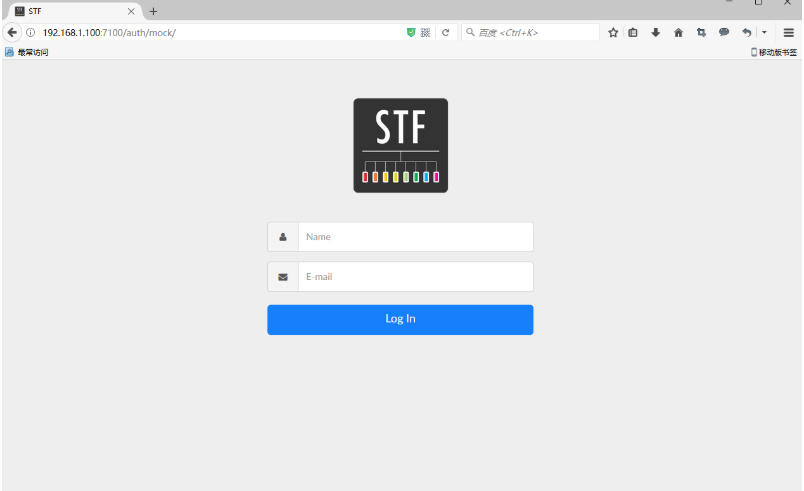The image size is (804, 491).
Task: Open the bookmarks list icon
Action: (x=633, y=32)
